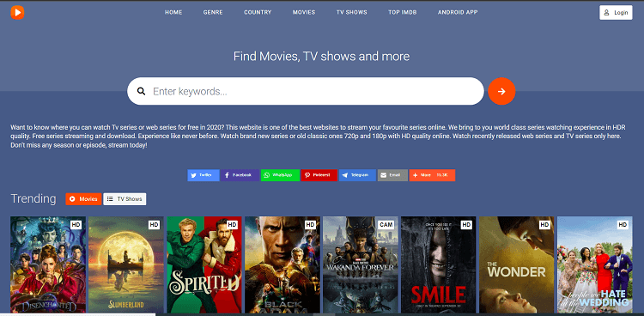Click the orange arrow search submit button
This screenshot has height=316, width=644.
point(501,91)
